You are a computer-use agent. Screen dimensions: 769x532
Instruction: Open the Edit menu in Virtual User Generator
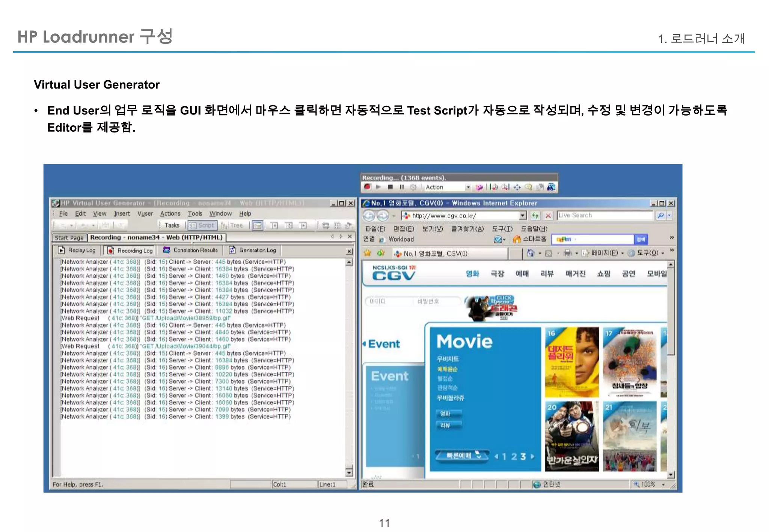(80, 213)
